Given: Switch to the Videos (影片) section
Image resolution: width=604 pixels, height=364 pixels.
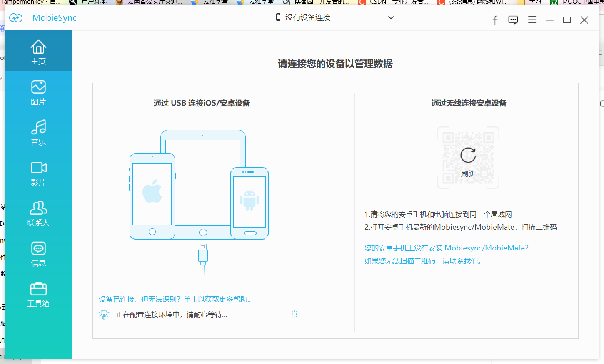Looking at the screenshot, I should coord(38,173).
